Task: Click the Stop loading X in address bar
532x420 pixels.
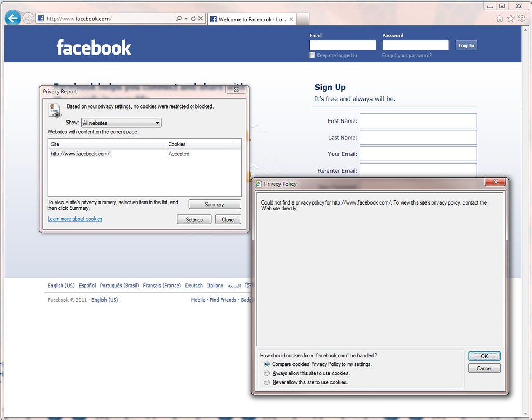Action: tap(201, 18)
